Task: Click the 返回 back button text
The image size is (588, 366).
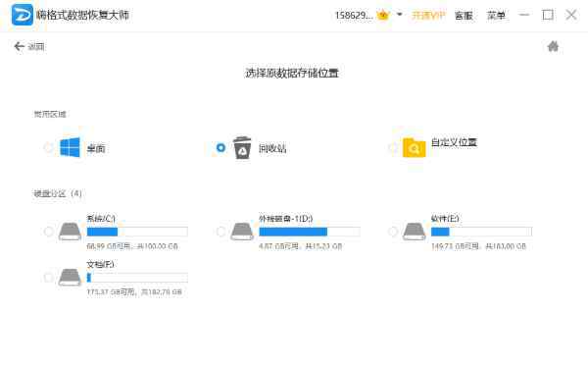Action: tap(36, 46)
